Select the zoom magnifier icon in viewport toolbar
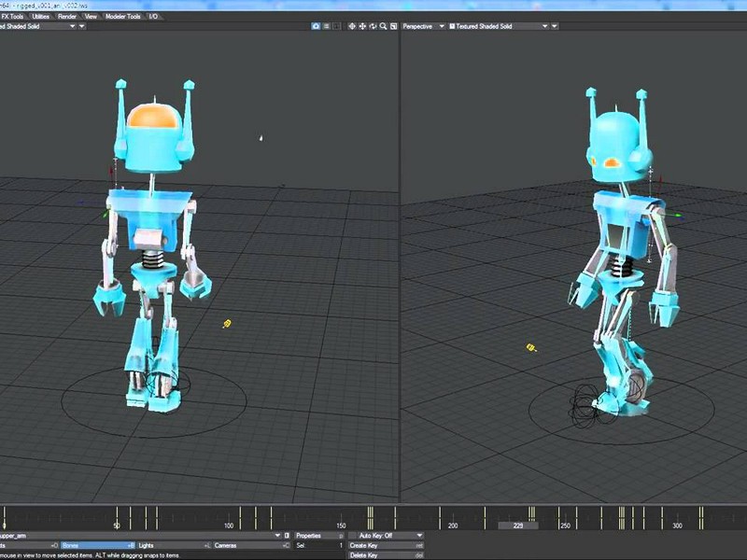This screenshot has height=560, width=747. coord(383,26)
